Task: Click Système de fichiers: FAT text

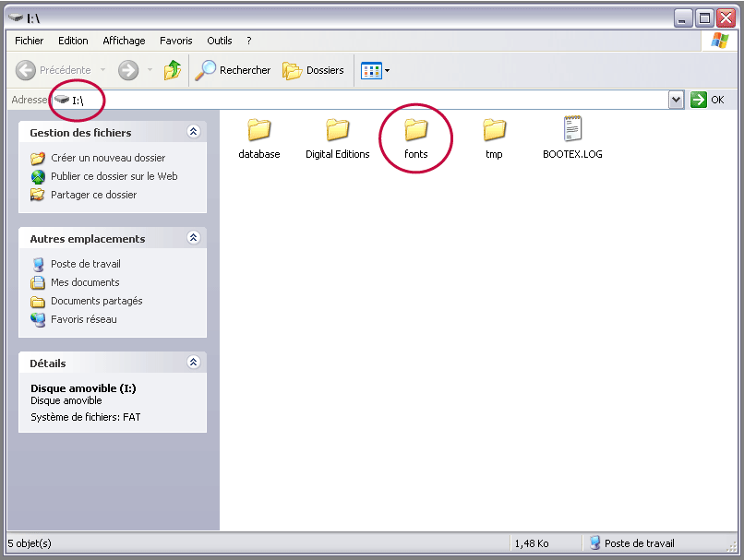Action: coord(86,417)
